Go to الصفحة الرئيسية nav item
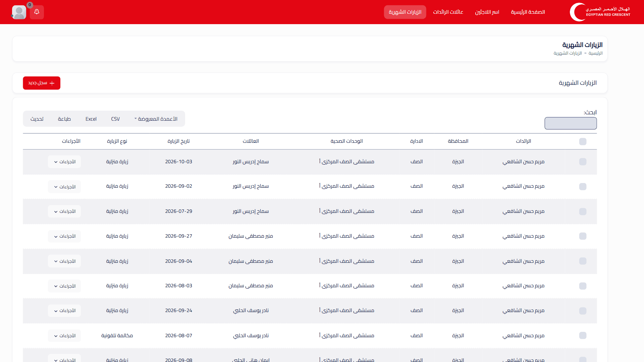 coord(528,12)
